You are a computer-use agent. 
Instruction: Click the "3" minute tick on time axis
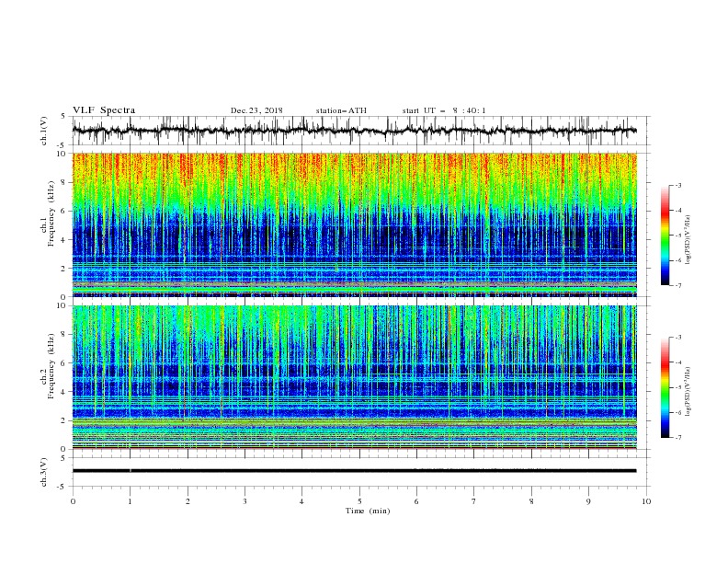tap(245, 501)
